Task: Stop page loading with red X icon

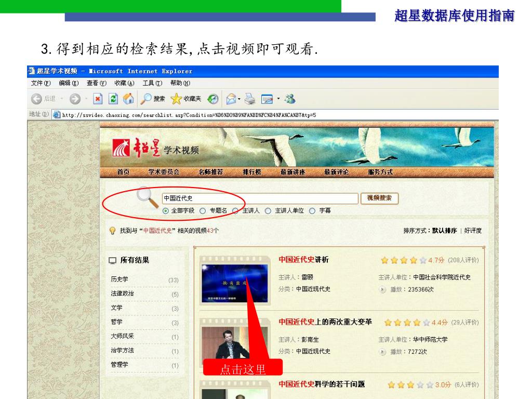Action: coord(97,99)
